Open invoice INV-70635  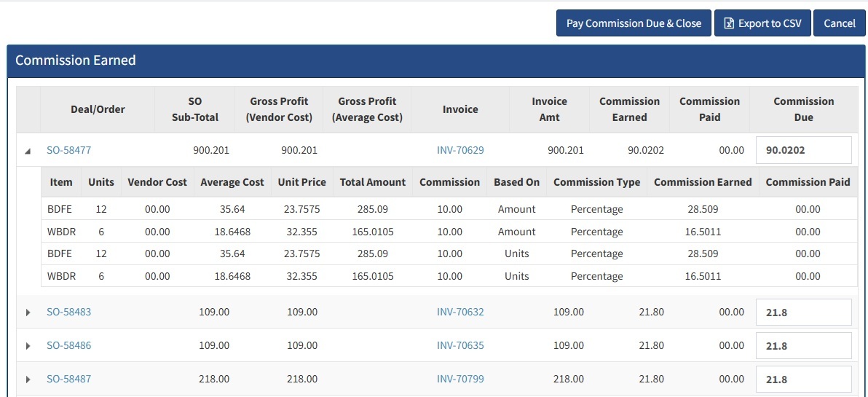[x=460, y=345]
